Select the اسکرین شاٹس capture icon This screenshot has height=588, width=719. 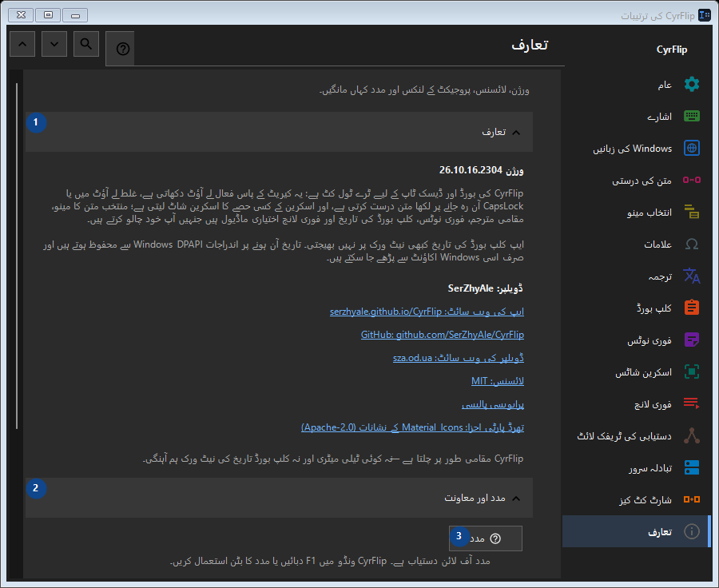click(x=692, y=371)
